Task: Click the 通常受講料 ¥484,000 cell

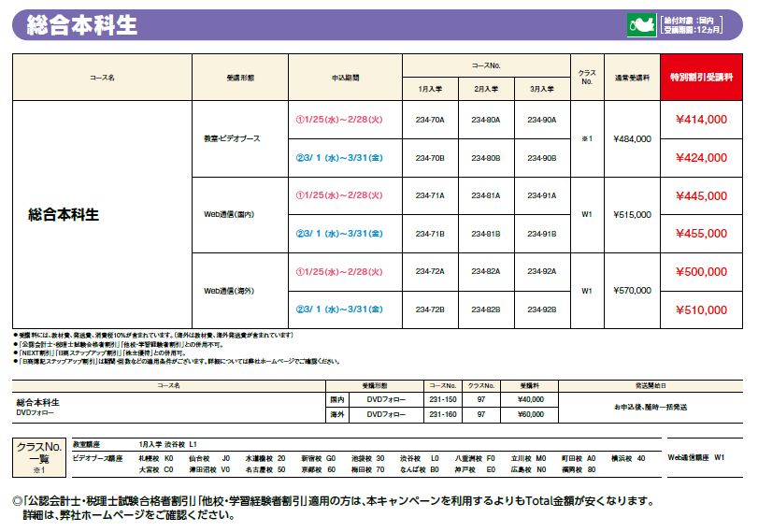Action: [632, 138]
